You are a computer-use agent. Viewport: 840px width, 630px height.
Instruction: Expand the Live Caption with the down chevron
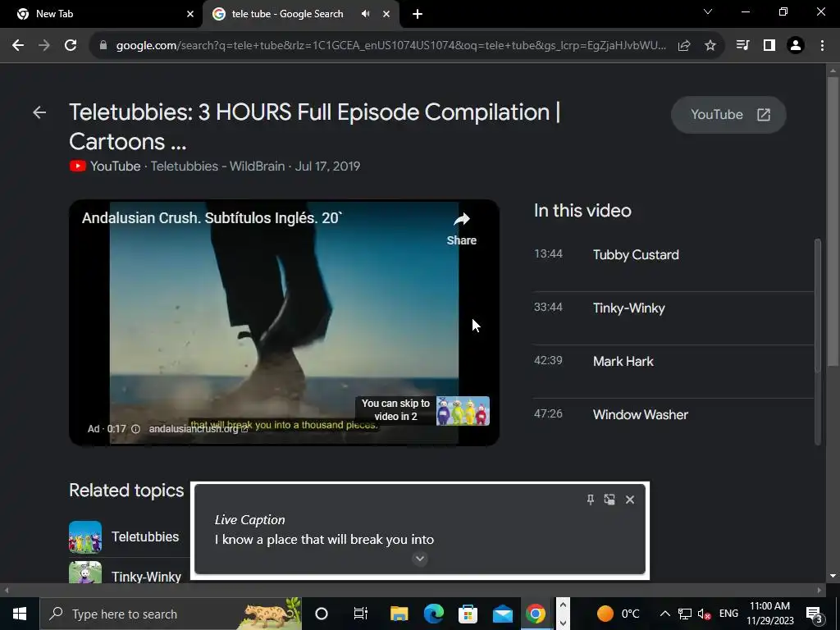[x=420, y=559]
